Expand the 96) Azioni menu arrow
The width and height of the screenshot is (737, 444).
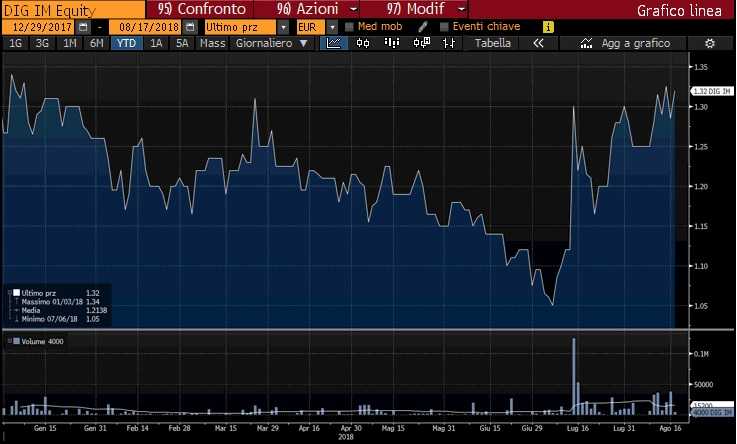coord(354,9)
